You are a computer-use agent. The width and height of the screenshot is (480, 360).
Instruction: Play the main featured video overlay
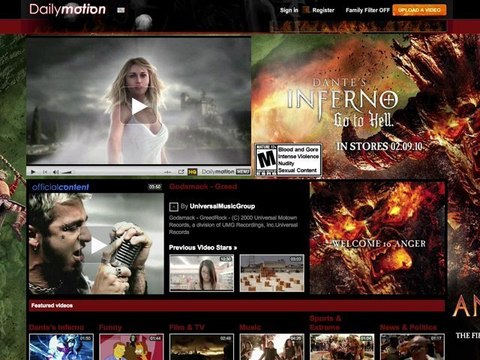139,107
